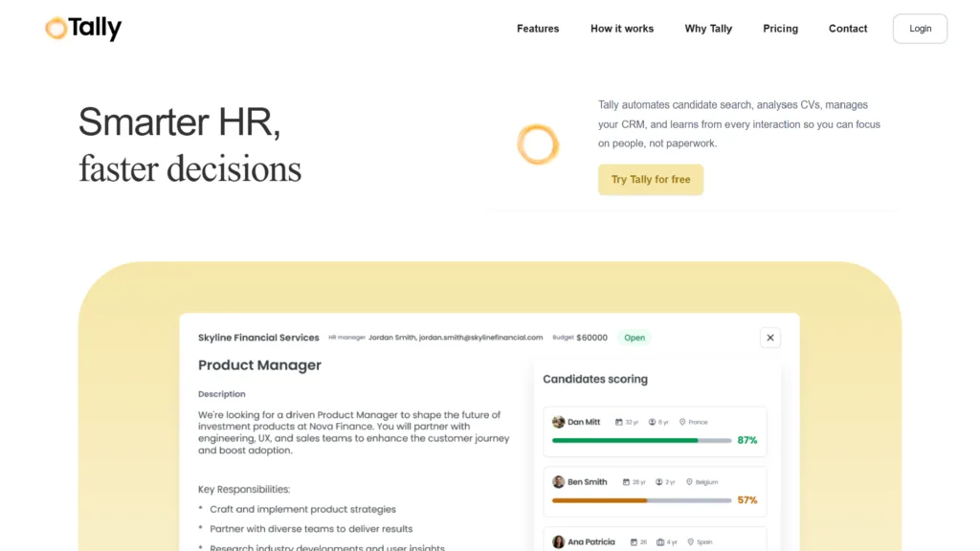Navigate to Why Tally
This screenshot has height=551, width=980.
pos(708,29)
